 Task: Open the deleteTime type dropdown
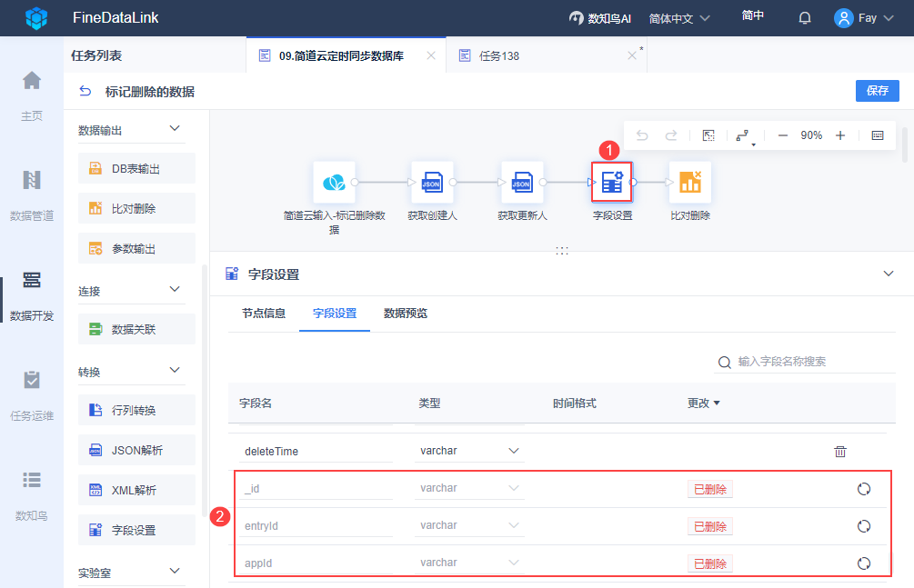tap(469, 451)
